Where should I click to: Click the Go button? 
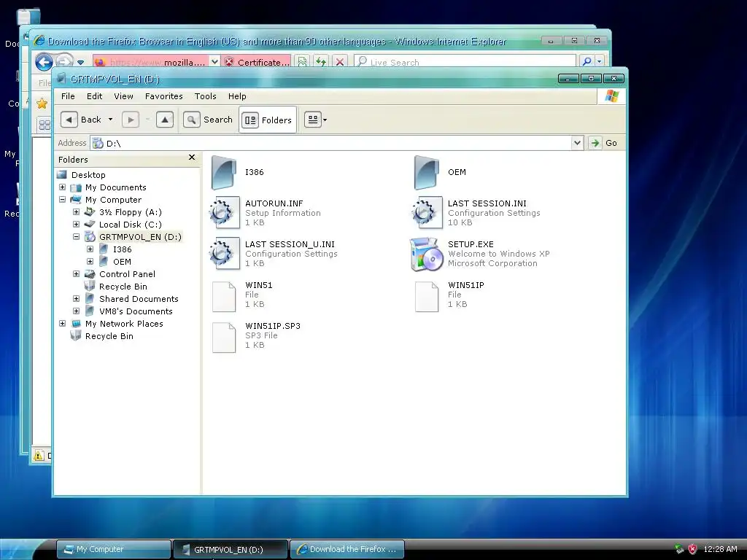tap(603, 143)
